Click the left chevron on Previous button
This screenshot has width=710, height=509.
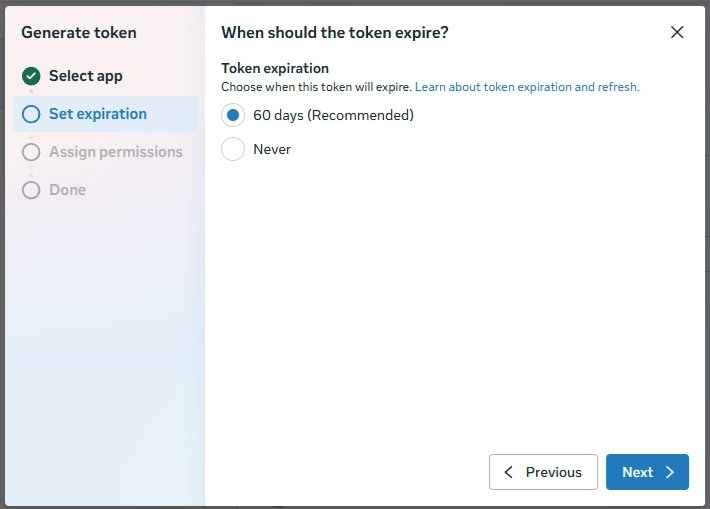coord(509,472)
